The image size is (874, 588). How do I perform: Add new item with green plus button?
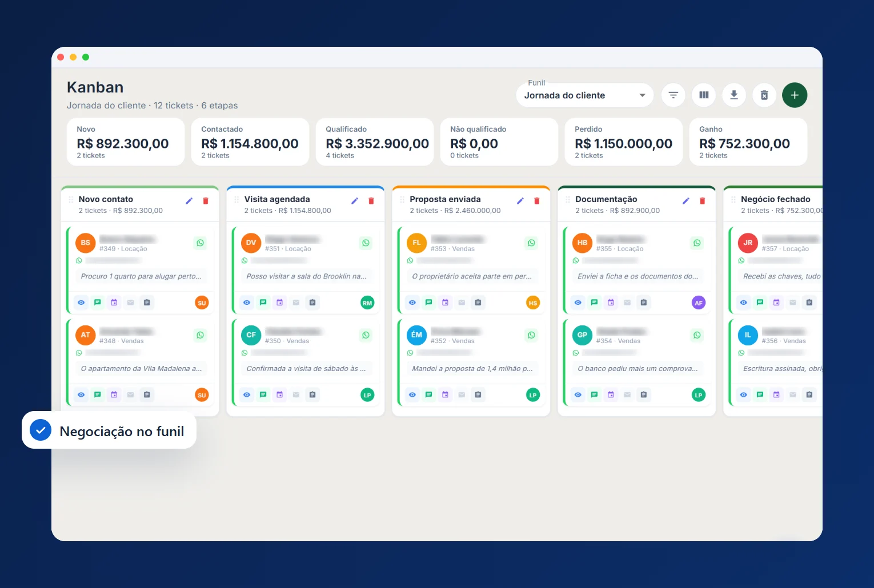click(795, 95)
